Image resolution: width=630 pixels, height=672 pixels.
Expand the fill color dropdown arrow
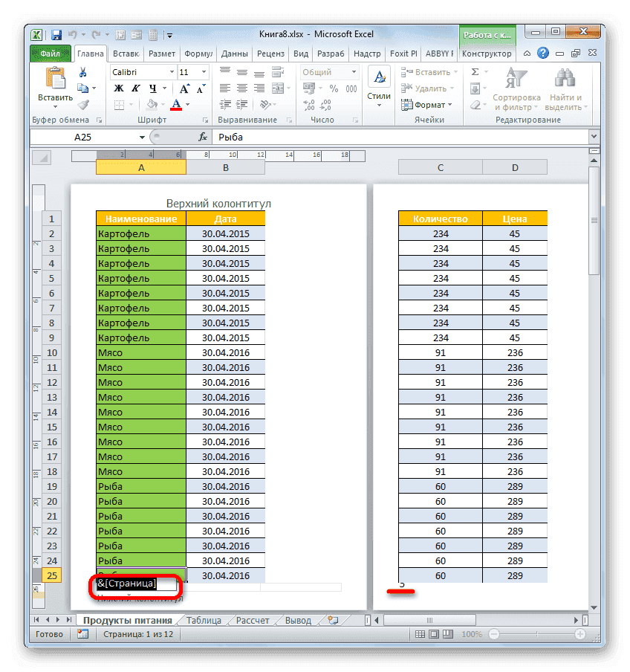(163, 103)
